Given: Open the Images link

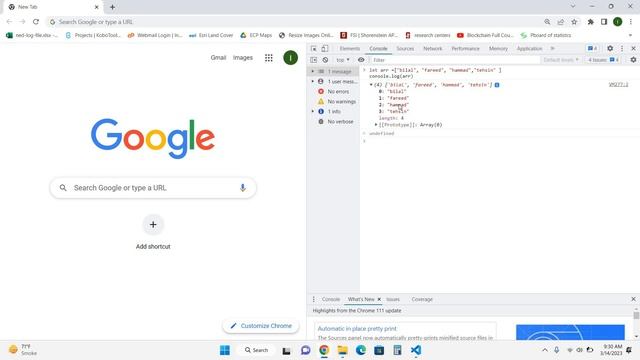Looking at the screenshot, I should pos(242,58).
